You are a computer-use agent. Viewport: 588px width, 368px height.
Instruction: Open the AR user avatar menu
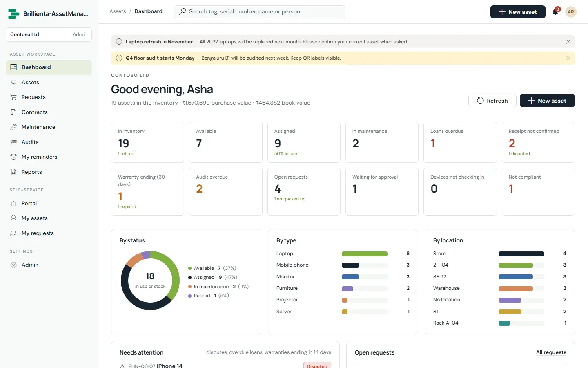point(571,12)
